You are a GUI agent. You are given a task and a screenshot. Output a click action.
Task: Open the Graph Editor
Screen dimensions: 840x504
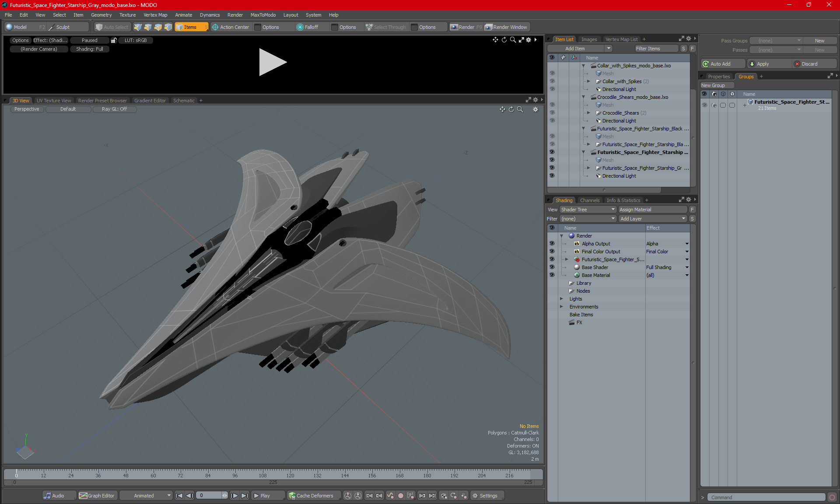(97, 496)
